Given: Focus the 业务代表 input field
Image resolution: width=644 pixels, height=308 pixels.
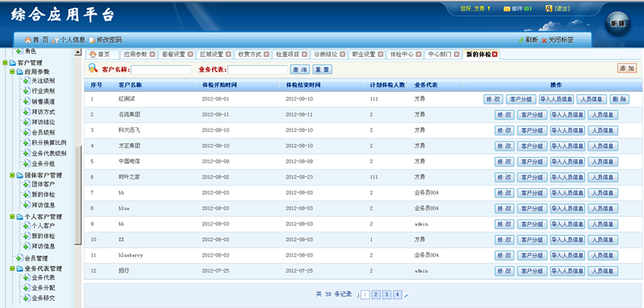Looking at the screenshot, I should pyautogui.click(x=258, y=70).
